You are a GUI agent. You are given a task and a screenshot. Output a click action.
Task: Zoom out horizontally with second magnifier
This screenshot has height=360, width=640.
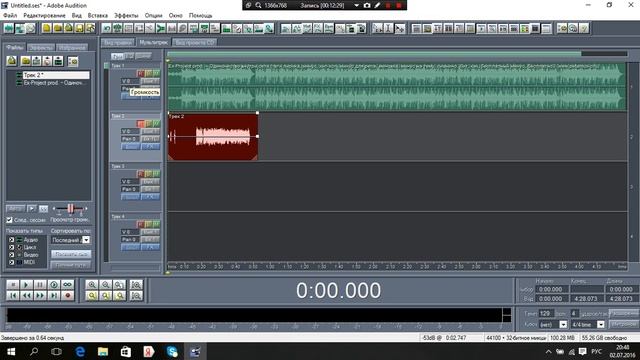click(106, 284)
